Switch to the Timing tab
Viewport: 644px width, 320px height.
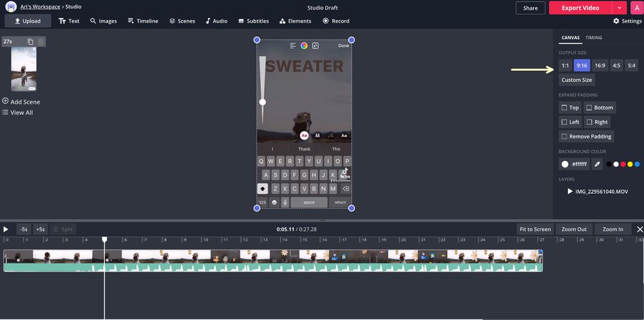(593, 37)
